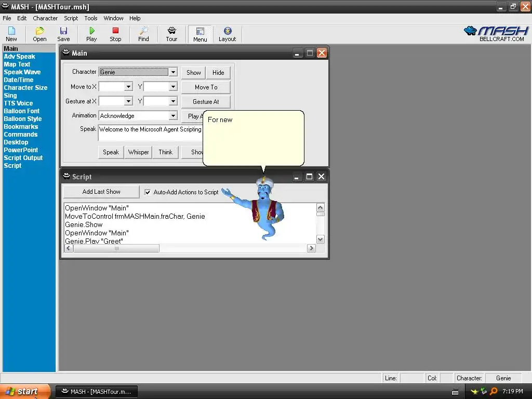The height and width of the screenshot is (399, 532).
Task: Click the Add Last Show button
Action: 101,192
